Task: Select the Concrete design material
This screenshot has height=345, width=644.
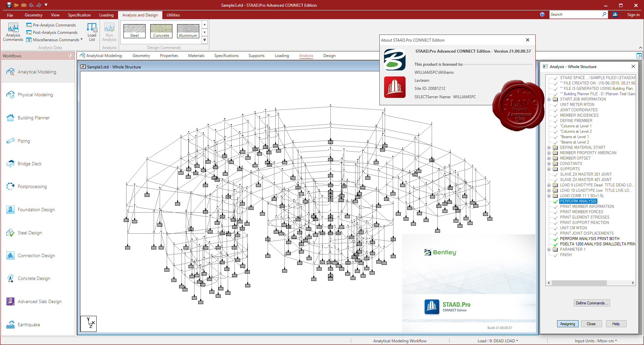Action: coord(161,31)
